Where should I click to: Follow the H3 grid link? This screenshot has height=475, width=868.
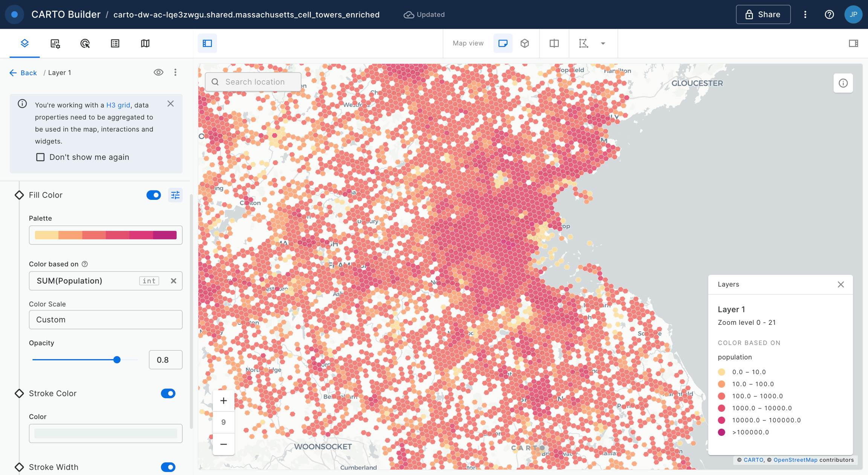(x=118, y=105)
